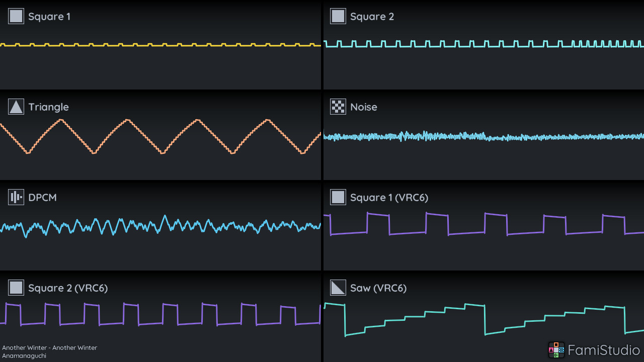This screenshot has width=644, height=362.
Task: Click the FamiStudio logo icon
Action: tap(556, 350)
